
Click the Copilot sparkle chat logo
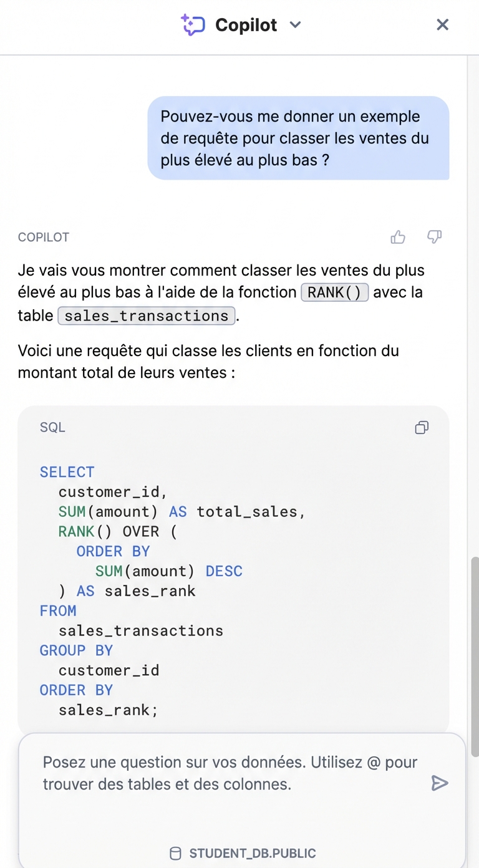[x=193, y=25]
